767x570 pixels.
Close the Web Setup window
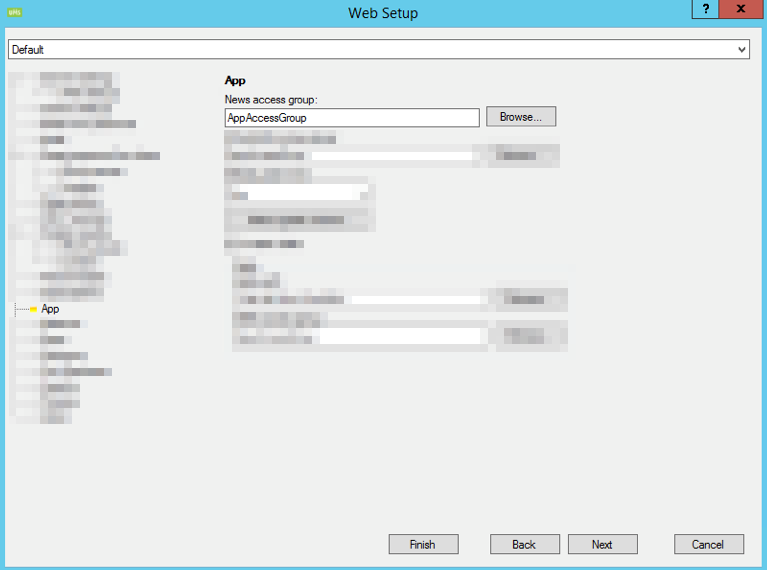[741, 9]
